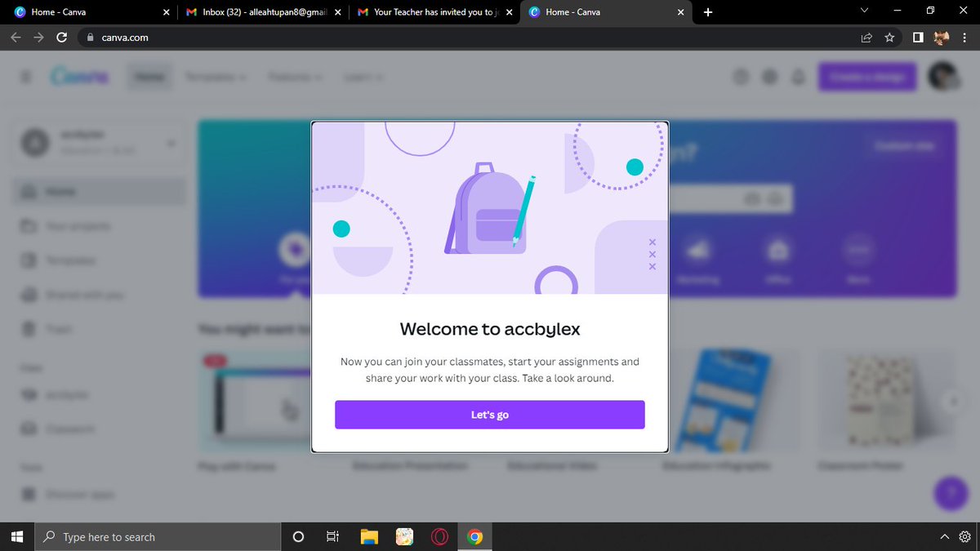Open the Chrome profile avatar
980x551 pixels.
(942, 38)
